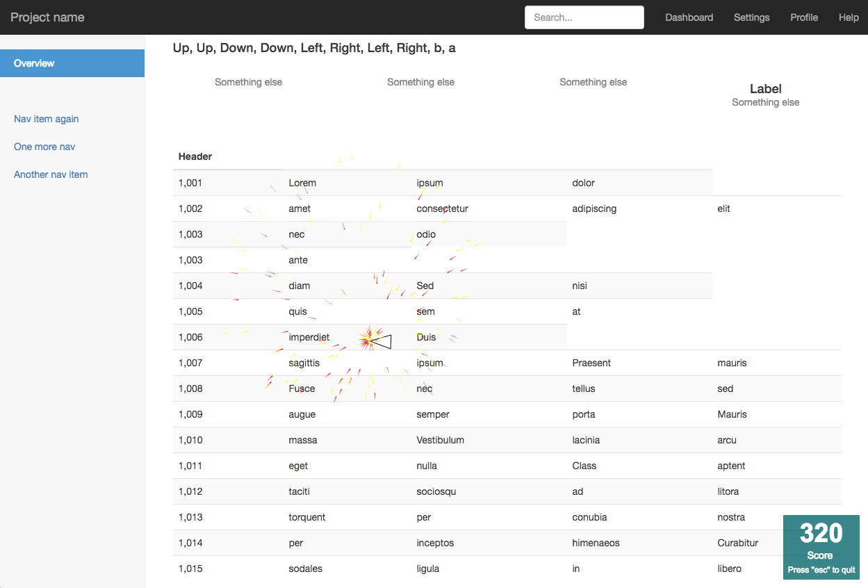Image resolution: width=868 pixels, height=588 pixels.
Task: Visit the 'Another nav item' link
Action: pos(51,174)
